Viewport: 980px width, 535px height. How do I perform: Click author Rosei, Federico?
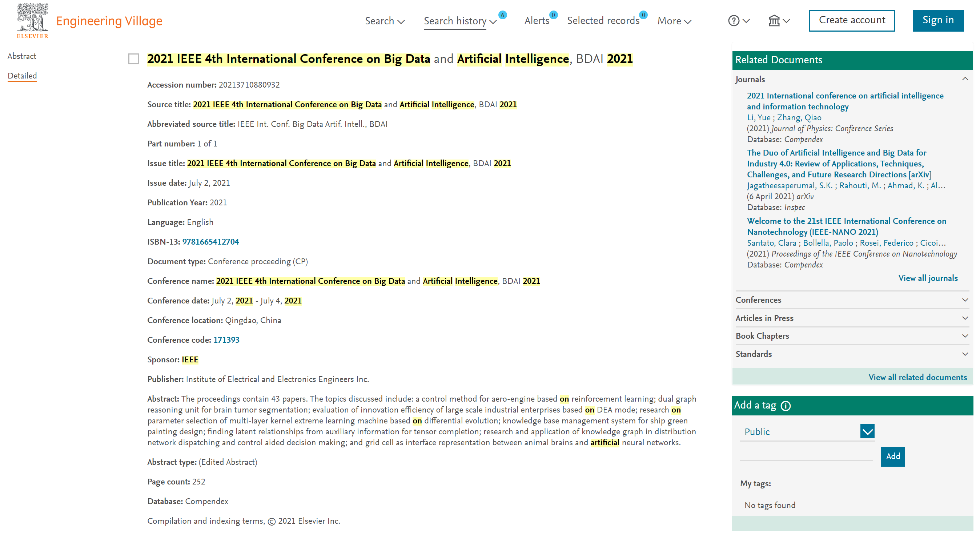(887, 243)
